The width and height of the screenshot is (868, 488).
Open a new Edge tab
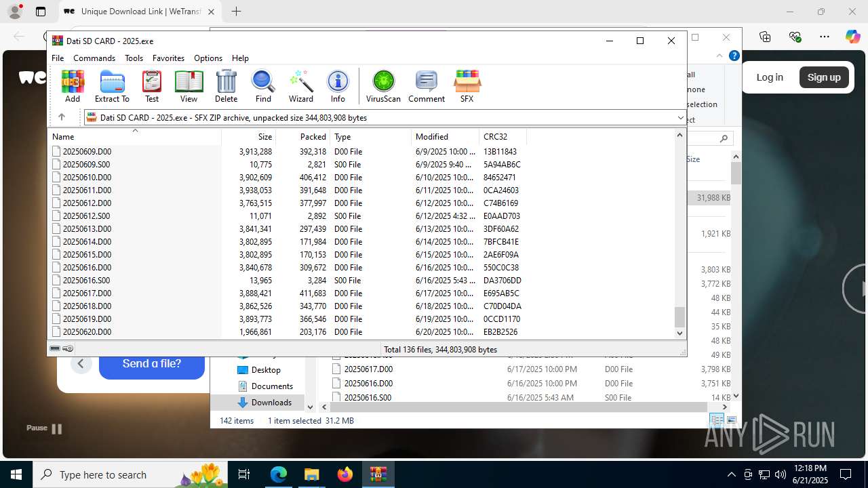pyautogui.click(x=236, y=12)
